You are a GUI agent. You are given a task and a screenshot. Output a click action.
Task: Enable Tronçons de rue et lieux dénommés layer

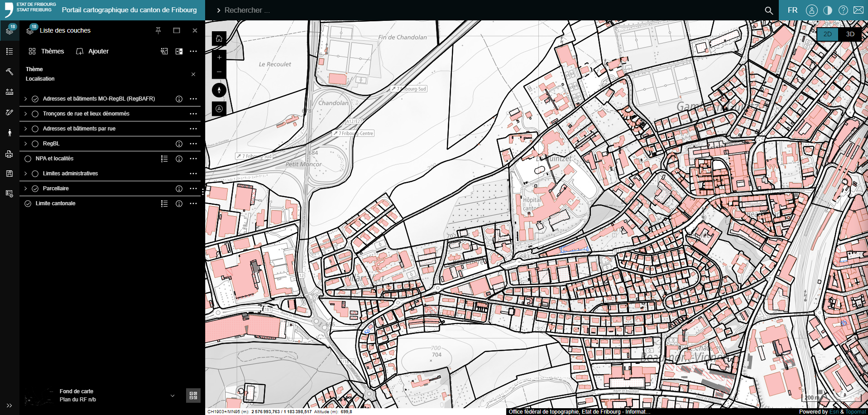(x=35, y=114)
